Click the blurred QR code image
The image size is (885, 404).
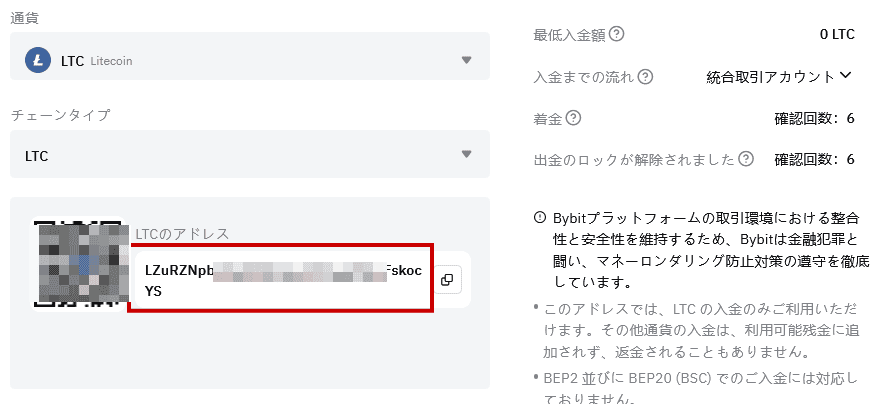[80, 260]
